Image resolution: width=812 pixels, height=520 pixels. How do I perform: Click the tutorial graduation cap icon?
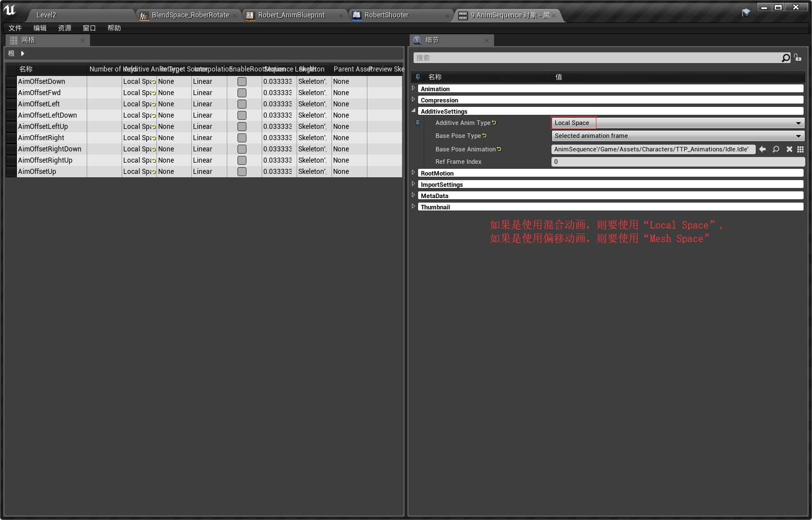[746, 12]
